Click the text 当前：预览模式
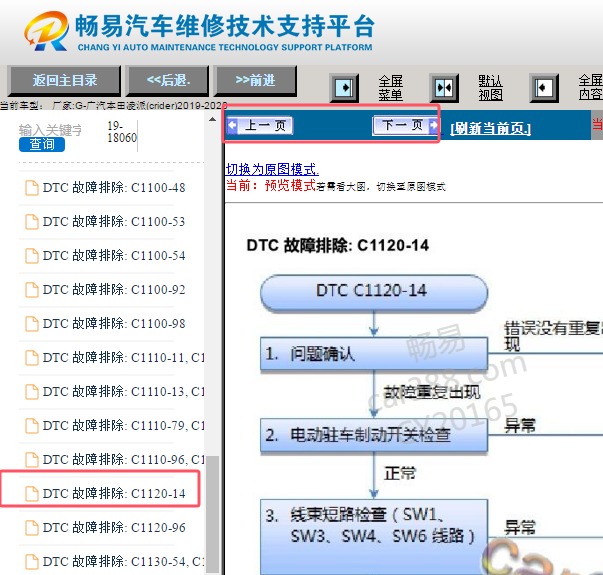Viewport: 603px width, 575px height. click(x=271, y=185)
